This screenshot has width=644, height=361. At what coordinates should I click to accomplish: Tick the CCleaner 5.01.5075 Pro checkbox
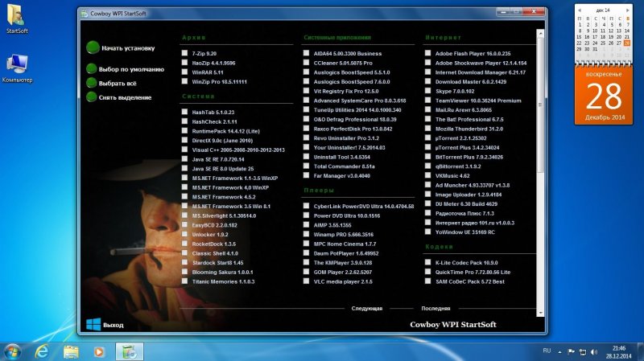[306, 63]
